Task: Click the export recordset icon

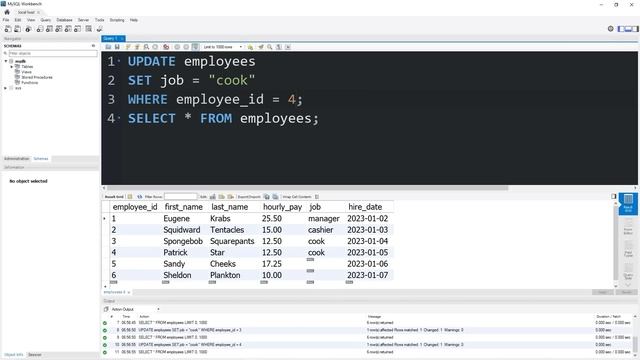Action: pyautogui.click(x=266, y=197)
